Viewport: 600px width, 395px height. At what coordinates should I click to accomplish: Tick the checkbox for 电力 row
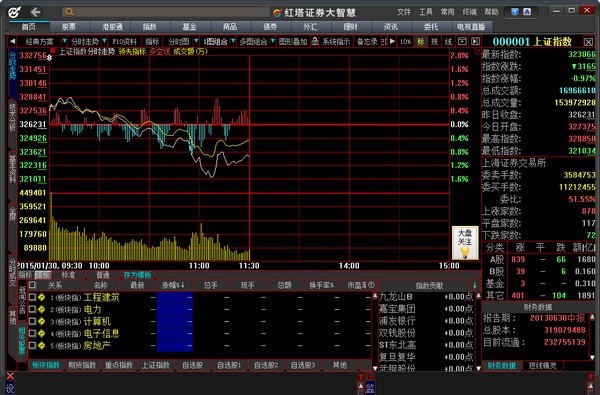pos(33,309)
